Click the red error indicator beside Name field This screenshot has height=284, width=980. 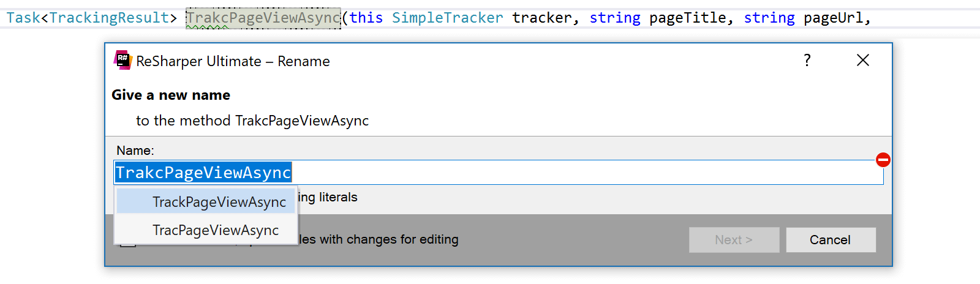[x=883, y=160]
